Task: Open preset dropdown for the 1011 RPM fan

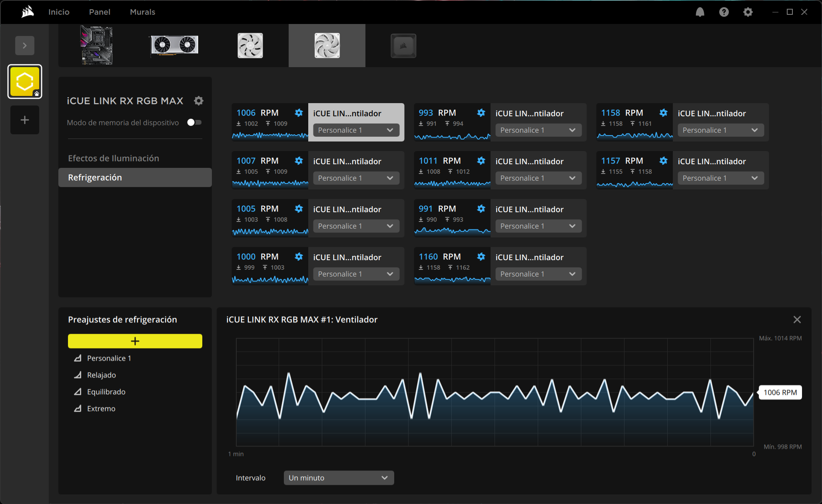Action: point(539,178)
